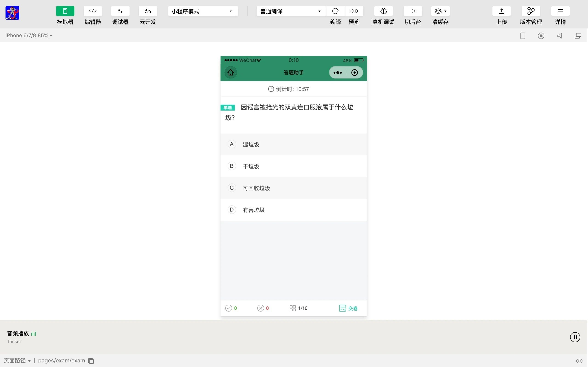Open the details hamburger menu
Image resolution: width=588 pixels, height=367 pixels.
(560, 11)
